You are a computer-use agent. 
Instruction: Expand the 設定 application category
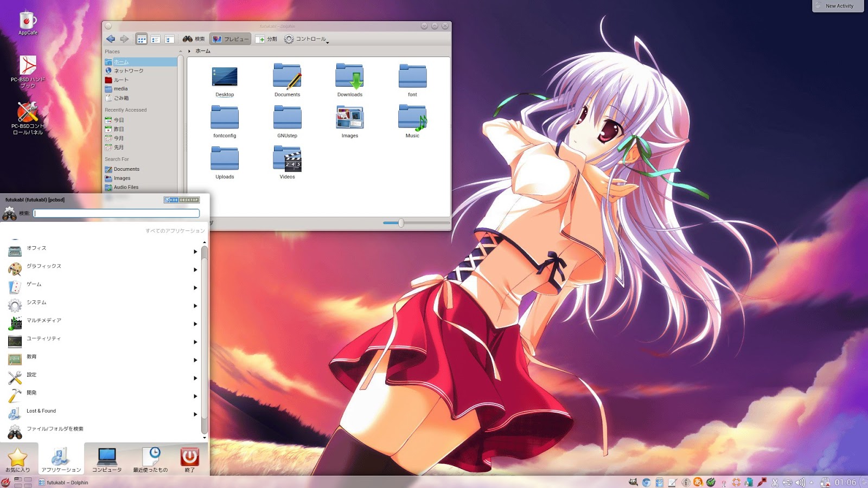(x=103, y=378)
